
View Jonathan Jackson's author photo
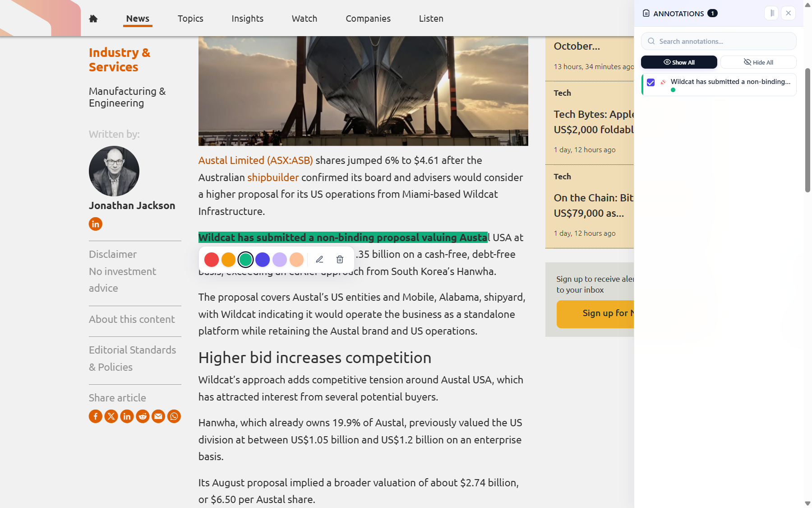pos(114,171)
